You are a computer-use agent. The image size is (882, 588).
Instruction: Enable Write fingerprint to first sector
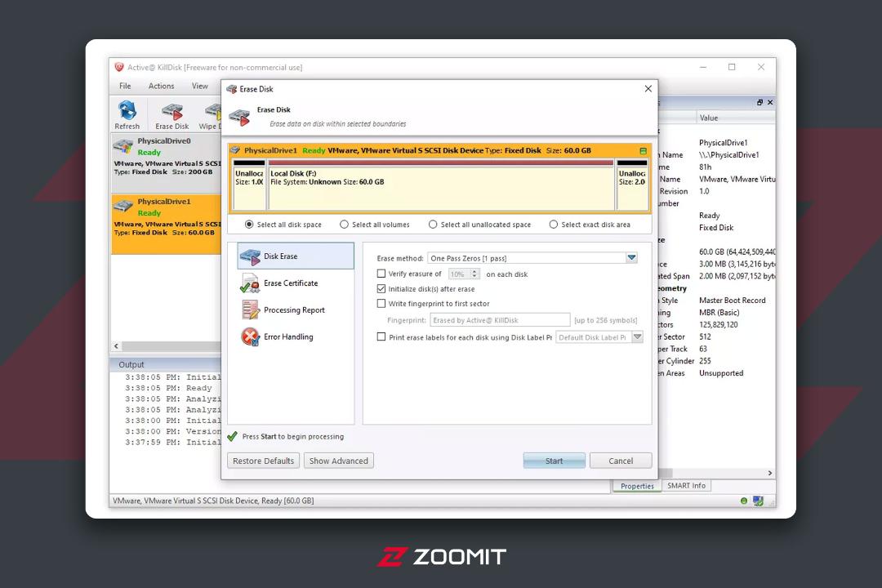pos(381,303)
